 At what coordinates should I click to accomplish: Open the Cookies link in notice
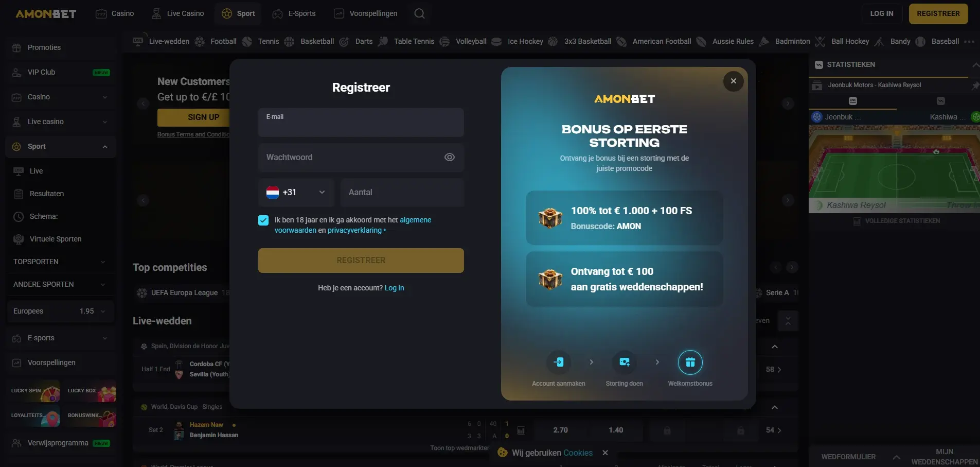coord(578,453)
